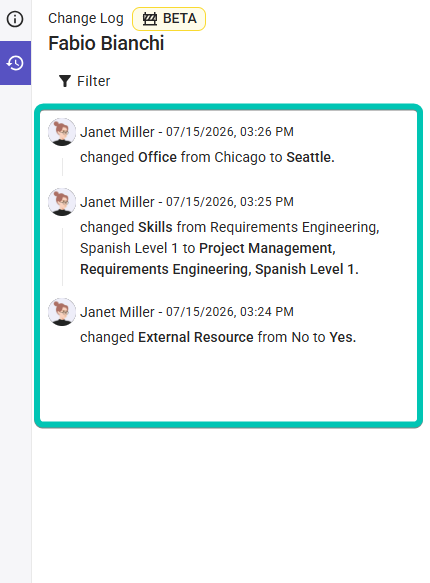Select the change history clock icon
Screen dimensions: 430x583
(15, 63)
